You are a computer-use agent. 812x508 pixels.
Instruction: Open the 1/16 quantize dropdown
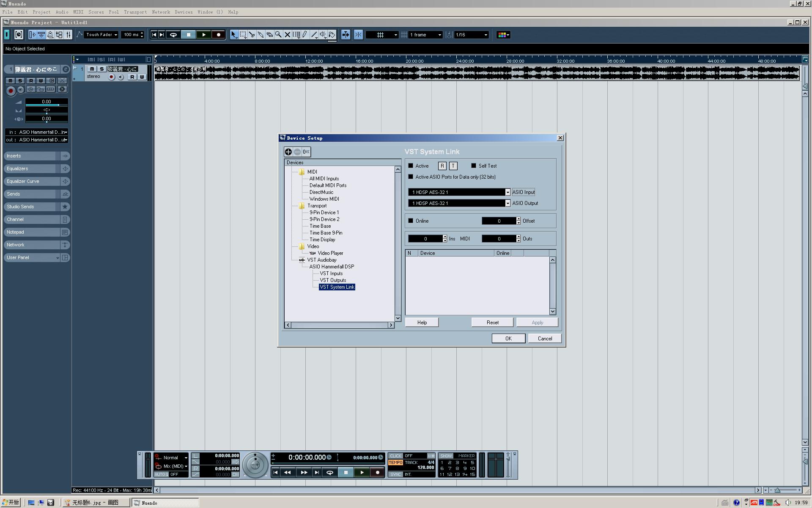point(471,35)
